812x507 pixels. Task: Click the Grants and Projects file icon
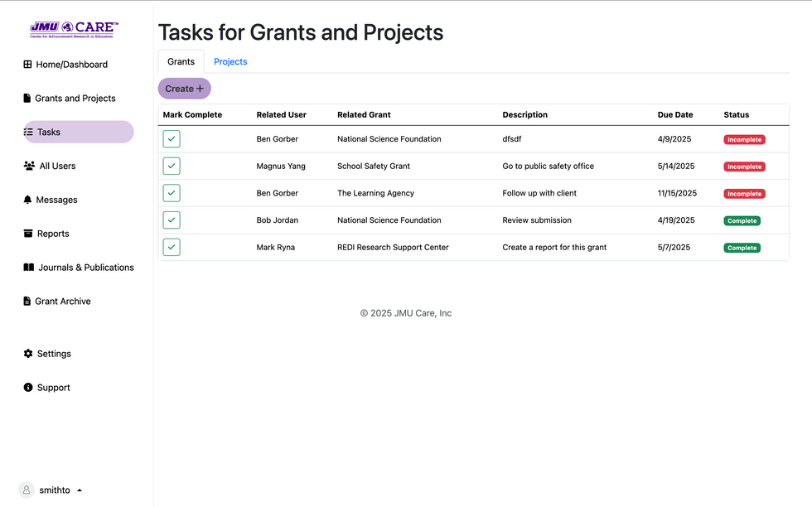[27, 99]
